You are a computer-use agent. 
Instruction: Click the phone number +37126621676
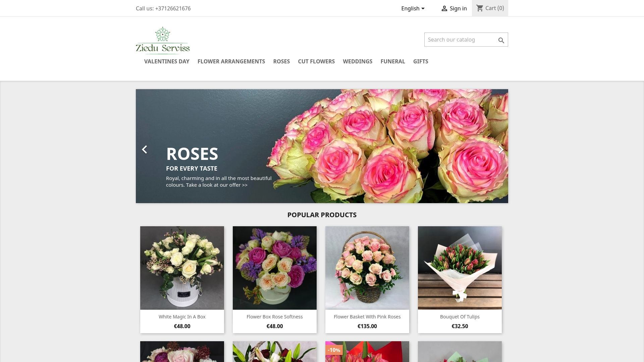(x=173, y=8)
